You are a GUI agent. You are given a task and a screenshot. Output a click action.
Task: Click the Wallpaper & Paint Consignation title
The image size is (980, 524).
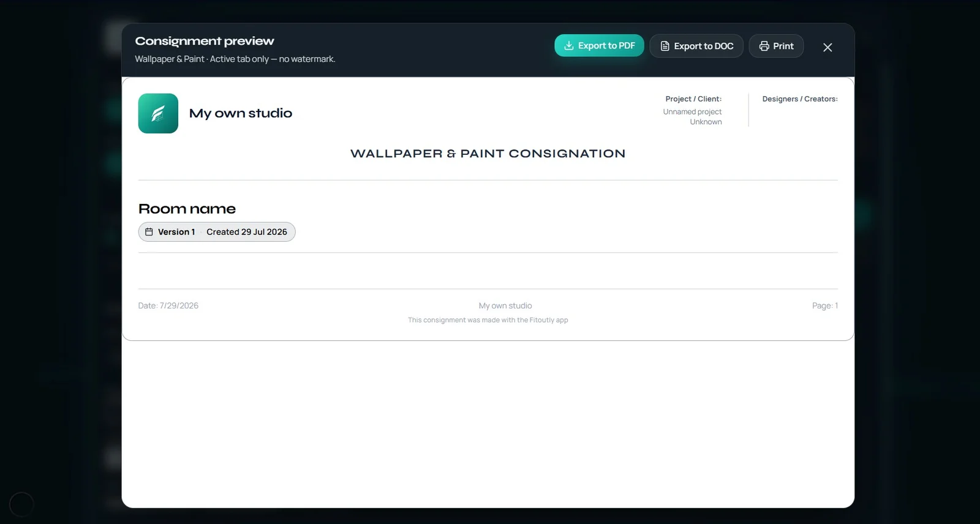[x=488, y=154]
